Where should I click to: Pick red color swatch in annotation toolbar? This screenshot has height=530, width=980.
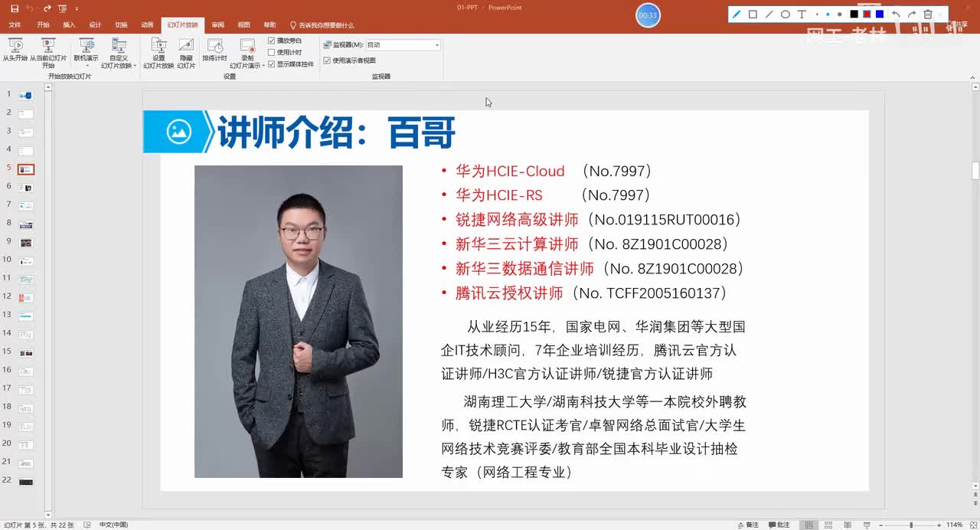tap(867, 14)
